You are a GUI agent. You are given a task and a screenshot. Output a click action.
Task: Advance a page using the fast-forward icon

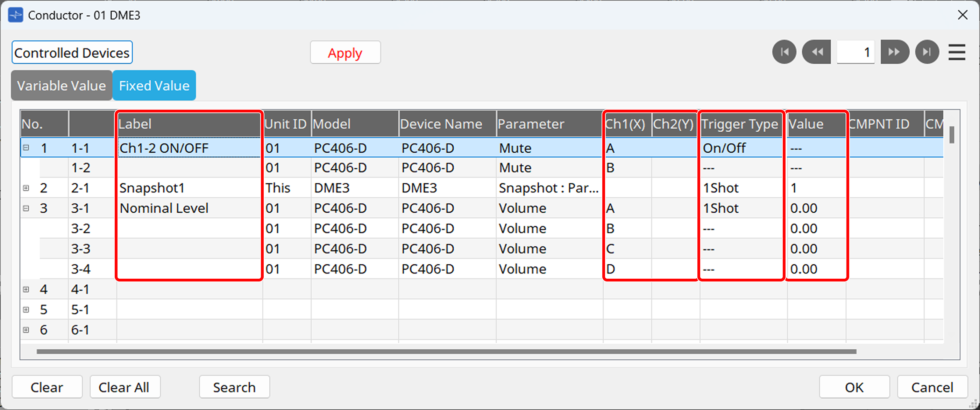pos(895,52)
